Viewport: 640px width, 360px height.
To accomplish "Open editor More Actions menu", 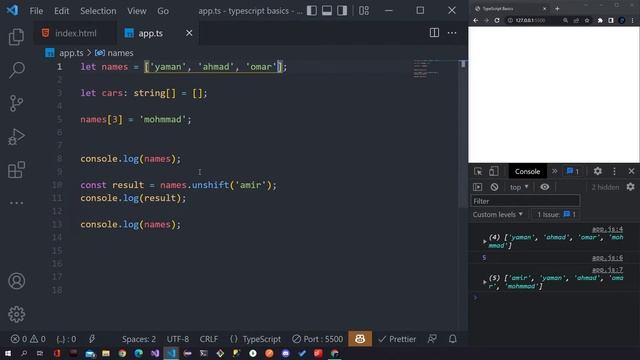I will click(452, 33).
